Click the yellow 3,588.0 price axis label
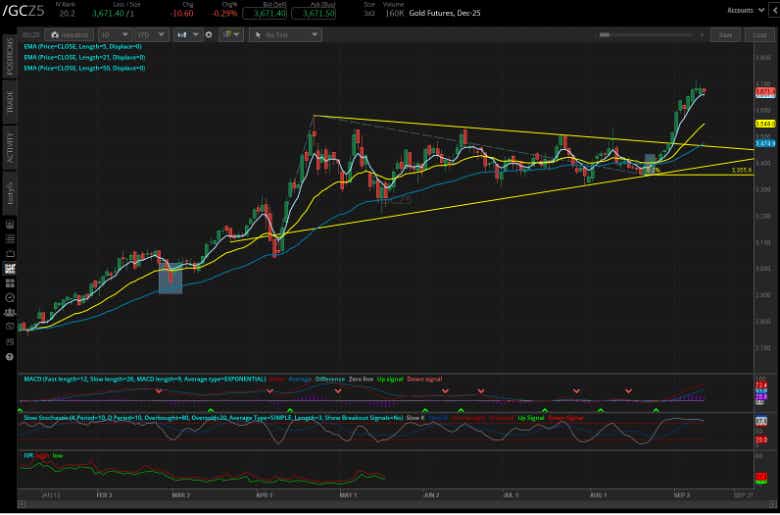Viewport: 780px width, 515px height. tap(765, 124)
